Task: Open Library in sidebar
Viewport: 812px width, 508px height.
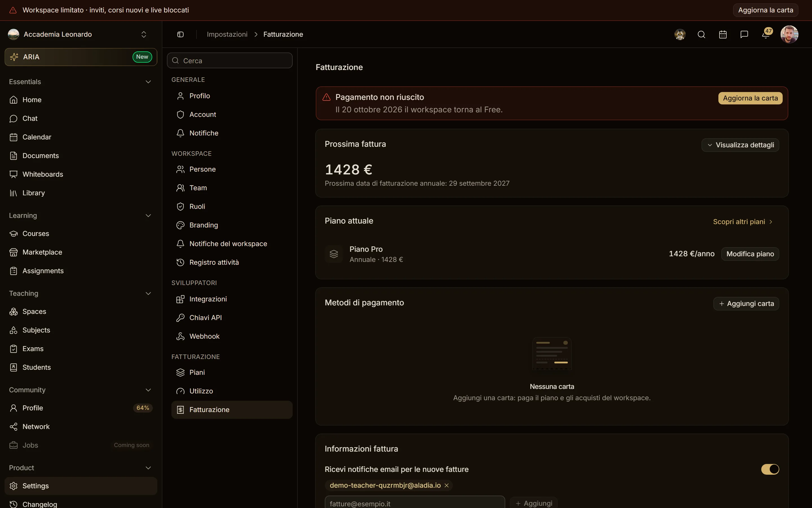Action: point(81,193)
